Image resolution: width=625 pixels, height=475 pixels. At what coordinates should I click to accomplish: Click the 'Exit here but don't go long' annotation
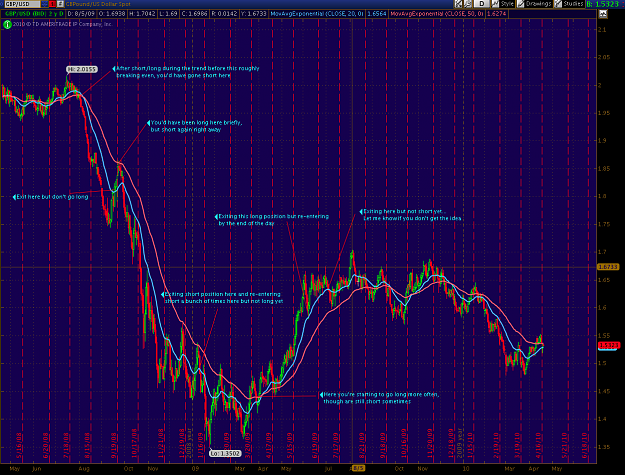tap(51, 197)
